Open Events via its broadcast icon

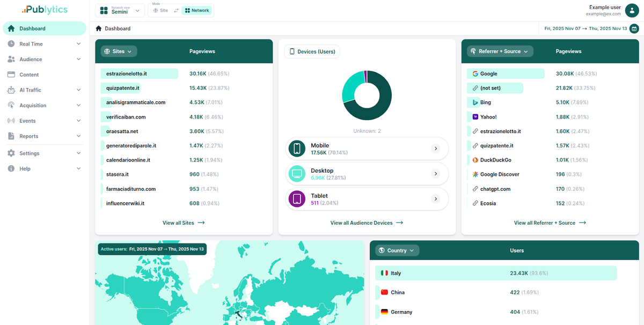pyautogui.click(x=11, y=121)
